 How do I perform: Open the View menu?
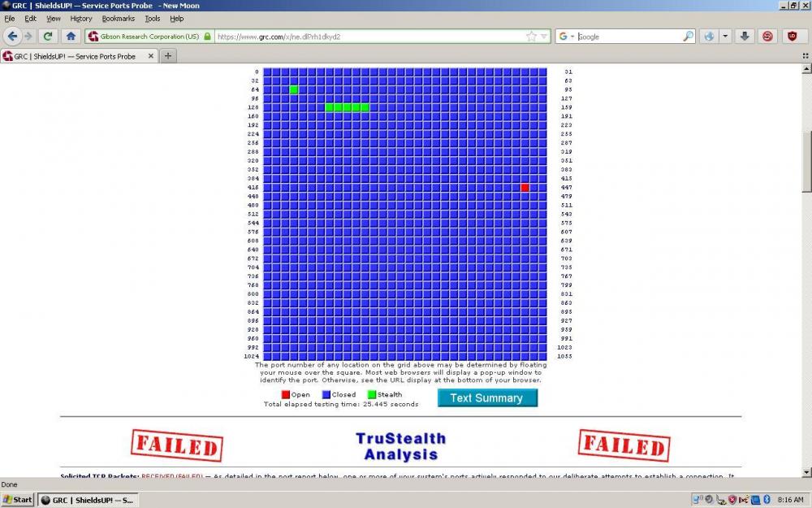54,19
